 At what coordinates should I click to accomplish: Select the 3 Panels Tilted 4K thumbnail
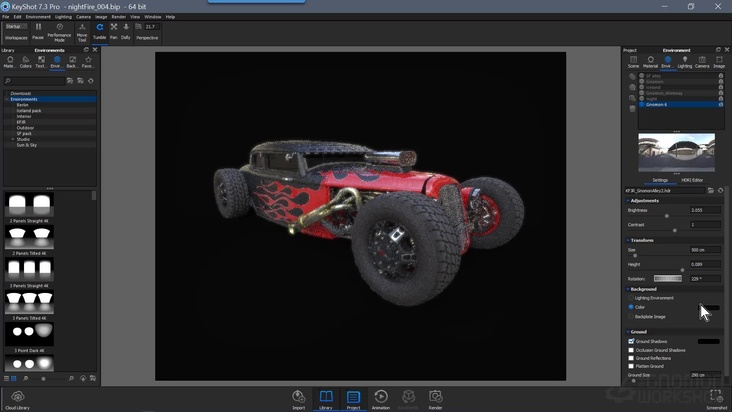coord(29,302)
